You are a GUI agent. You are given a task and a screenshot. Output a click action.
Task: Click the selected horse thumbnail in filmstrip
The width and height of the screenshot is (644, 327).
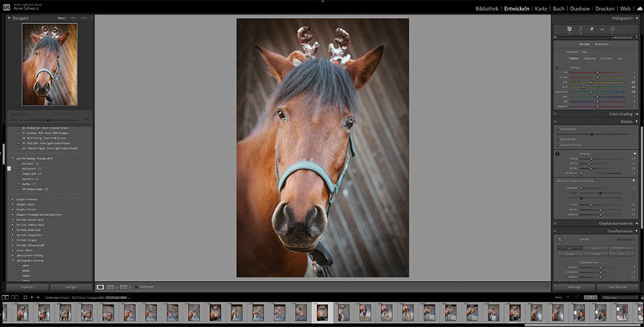point(323,313)
